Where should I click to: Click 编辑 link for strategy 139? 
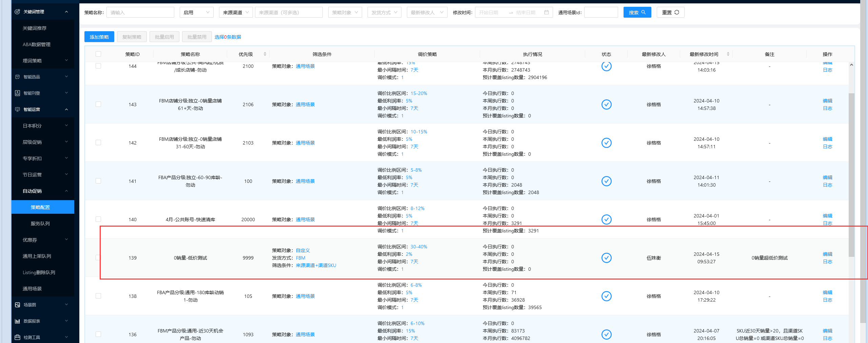pos(827,254)
